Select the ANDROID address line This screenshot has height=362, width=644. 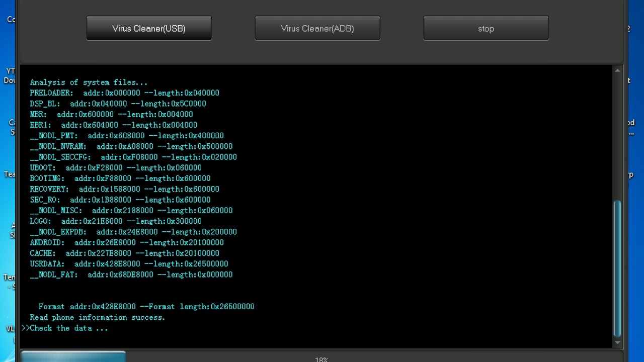coord(127,242)
